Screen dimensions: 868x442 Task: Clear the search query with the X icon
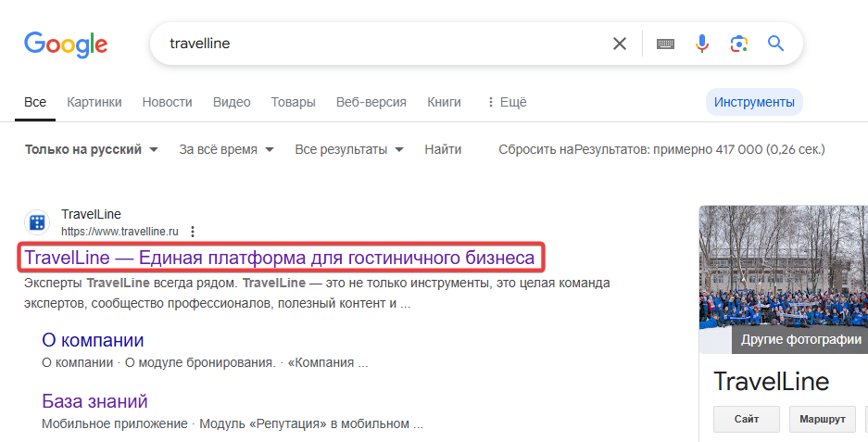620,44
